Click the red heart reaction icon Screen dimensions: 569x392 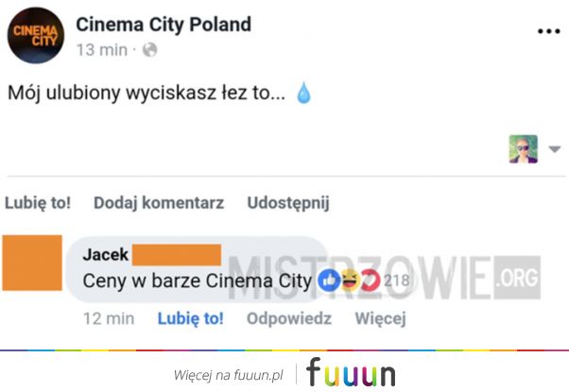(x=371, y=280)
